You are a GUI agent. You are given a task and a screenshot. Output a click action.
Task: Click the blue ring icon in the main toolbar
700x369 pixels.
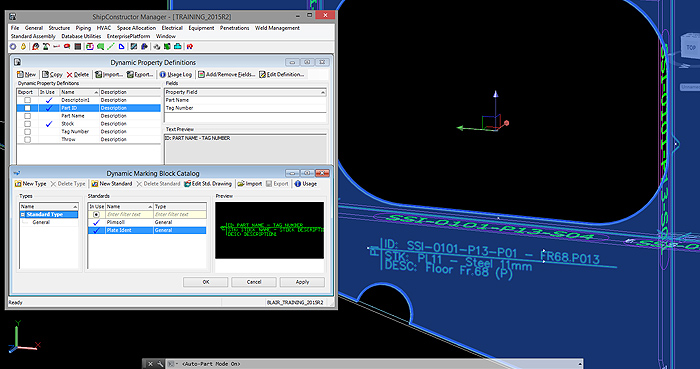coord(12,46)
